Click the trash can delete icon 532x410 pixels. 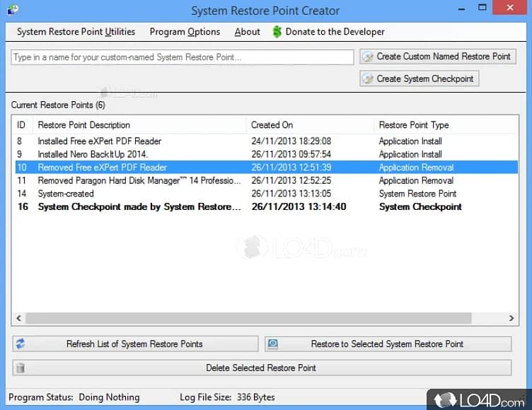21,368
